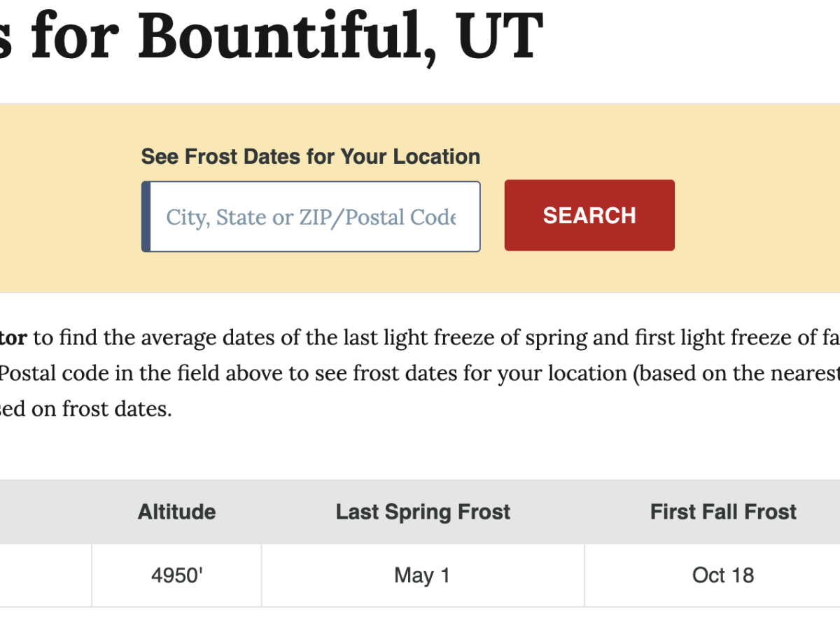
Task: Select the First Fall Frost column header
Action: tap(723, 512)
